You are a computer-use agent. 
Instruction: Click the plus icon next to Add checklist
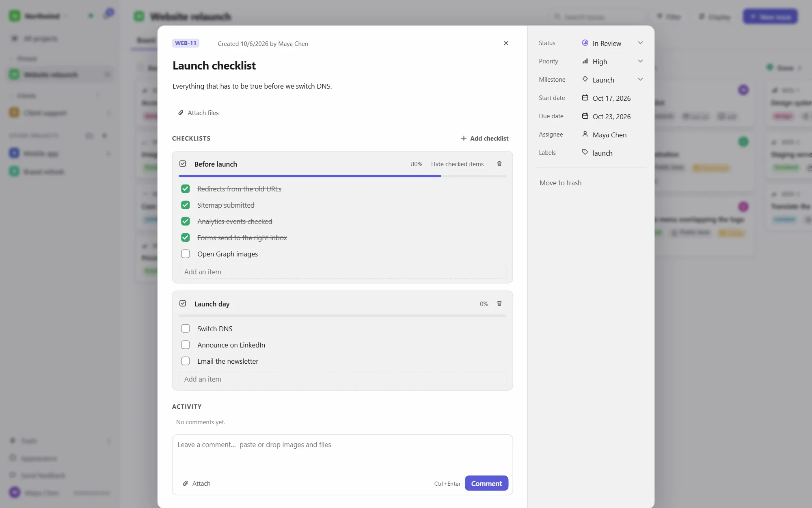coord(464,138)
